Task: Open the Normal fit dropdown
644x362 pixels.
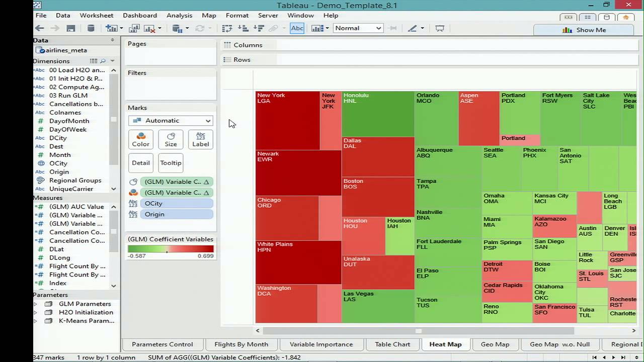Action: pyautogui.click(x=358, y=28)
